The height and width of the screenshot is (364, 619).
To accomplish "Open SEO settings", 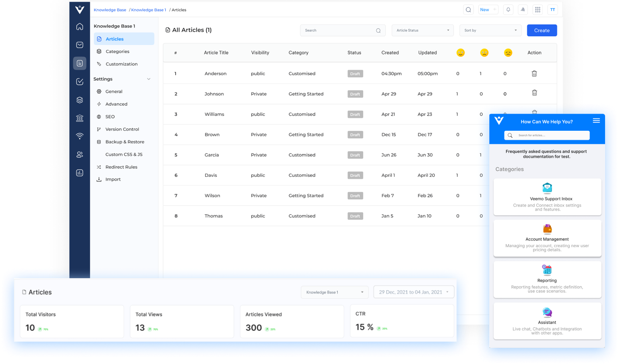I will 110,117.
